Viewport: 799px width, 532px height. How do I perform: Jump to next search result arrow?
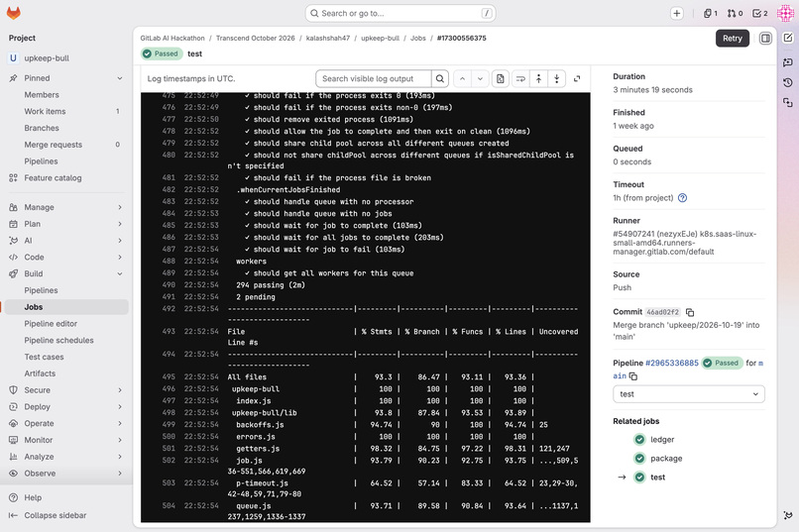click(x=480, y=79)
